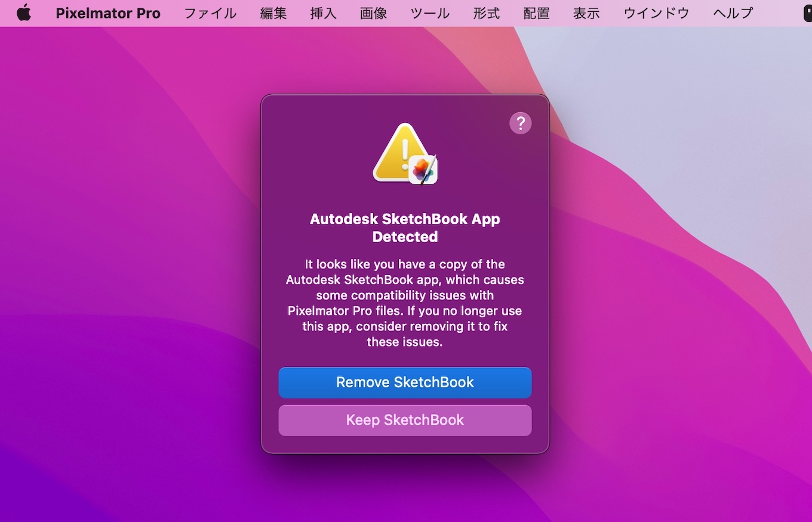Viewport: 812px width, 522px height.
Task: Open the Apple menu
Action: (24, 13)
